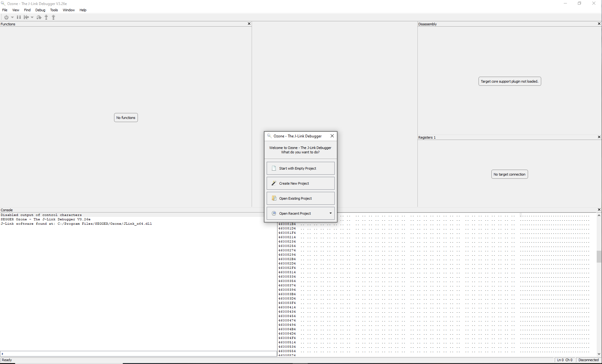The height and width of the screenshot is (364, 602).
Task: Close the Functions panel
Action: [x=249, y=24]
